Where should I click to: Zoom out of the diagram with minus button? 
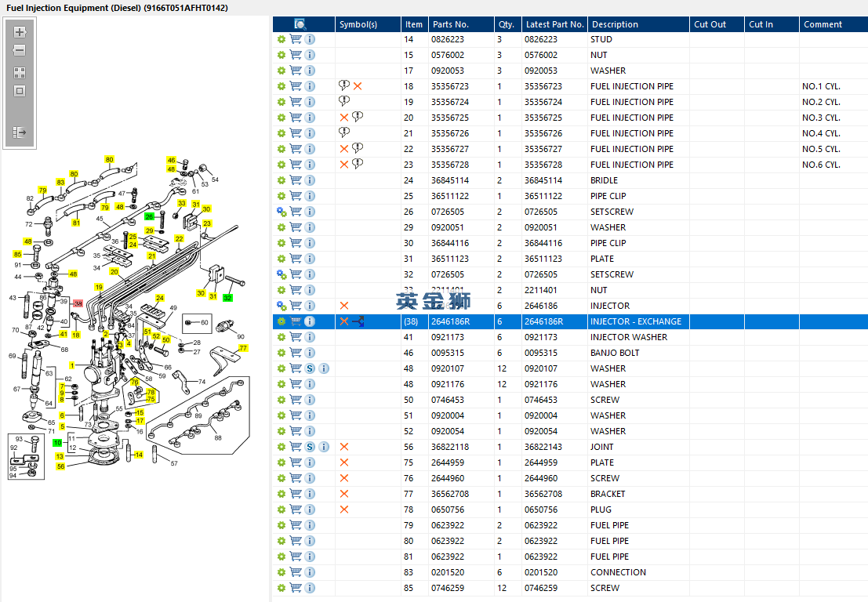coord(20,50)
